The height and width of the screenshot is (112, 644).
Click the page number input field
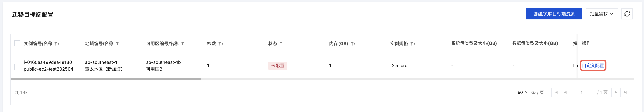point(581,92)
